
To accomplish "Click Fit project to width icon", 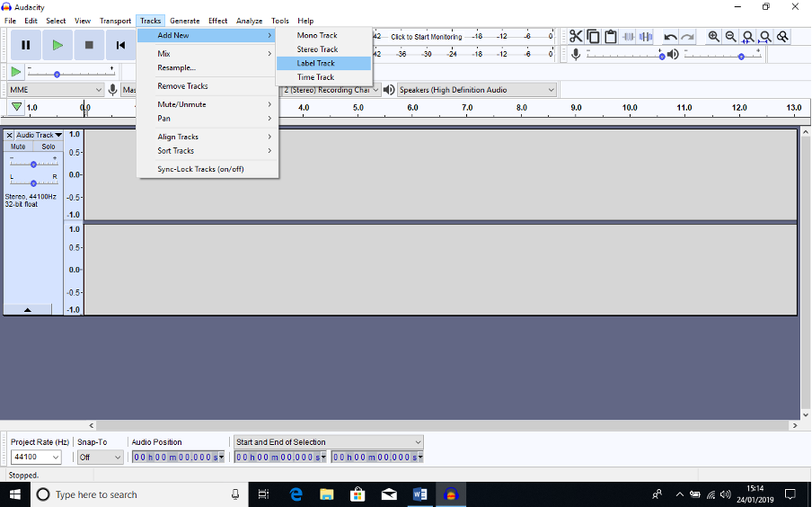I will point(765,36).
